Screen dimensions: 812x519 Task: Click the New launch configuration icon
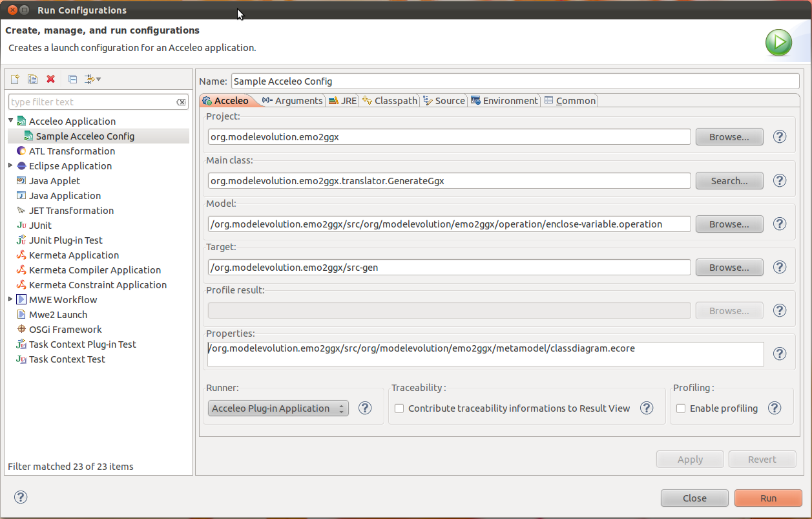coord(15,79)
